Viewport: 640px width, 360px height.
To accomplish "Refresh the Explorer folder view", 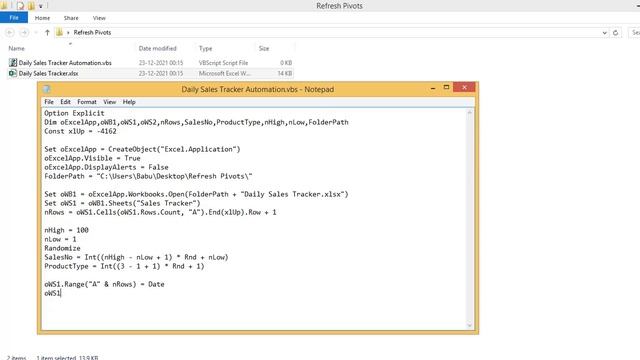I will (616, 33).
